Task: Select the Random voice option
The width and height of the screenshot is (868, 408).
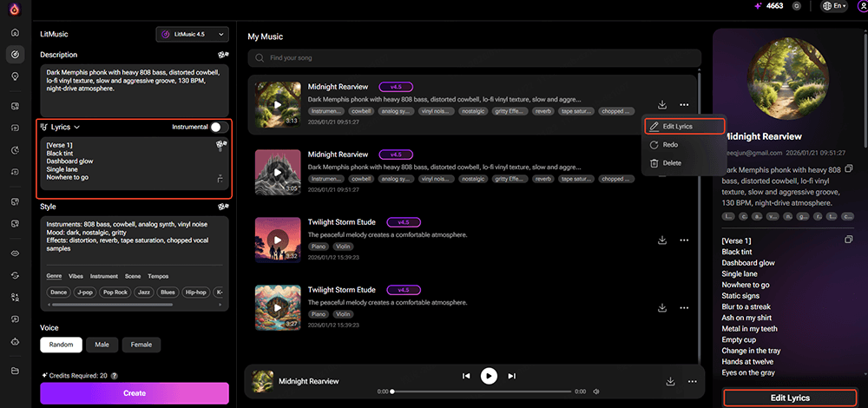Action: (x=61, y=345)
